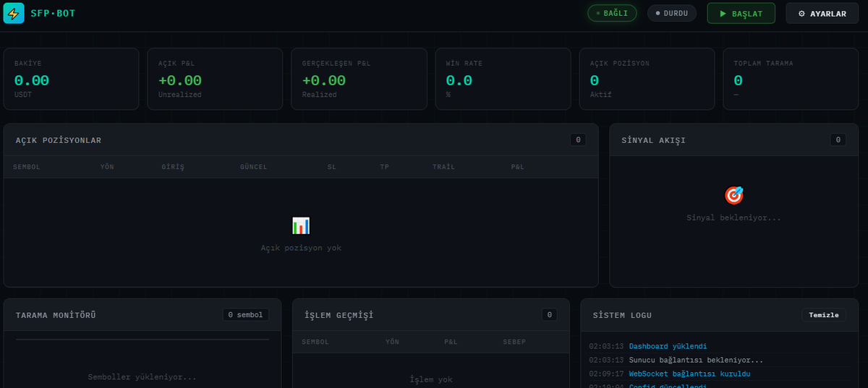Click the TP column header
The image size is (868, 388).
[x=385, y=167]
